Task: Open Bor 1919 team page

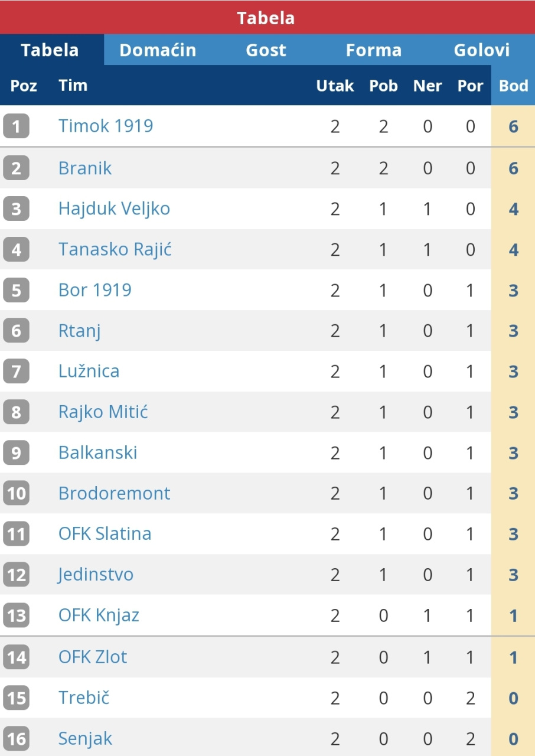Action: (95, 290)
